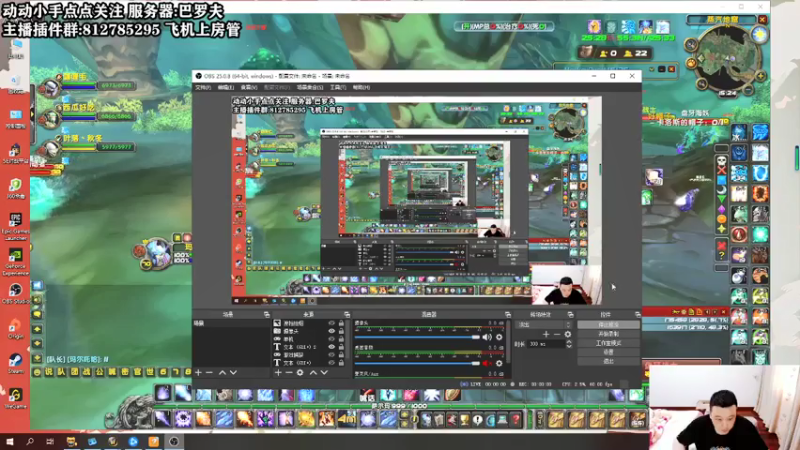Pop out the Audio Mixer dock panel

pyautogui.click(x=508, y=315)
